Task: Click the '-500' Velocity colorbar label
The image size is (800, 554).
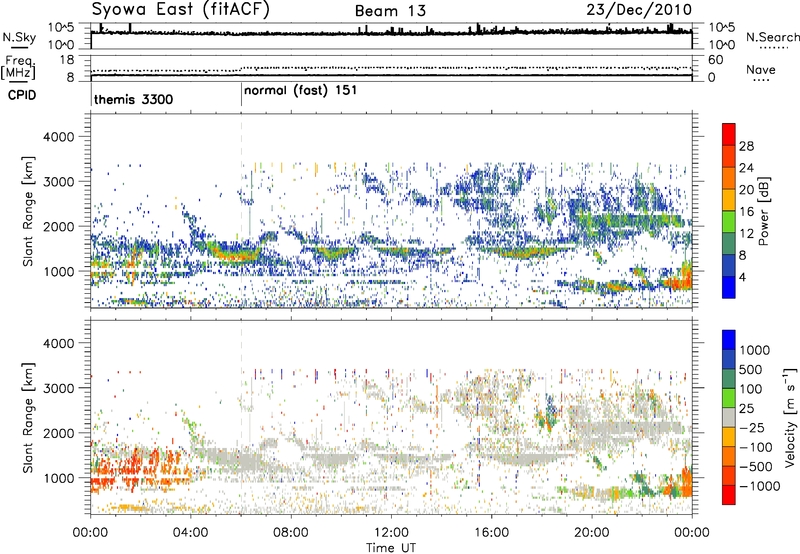Action: [756, 466]
